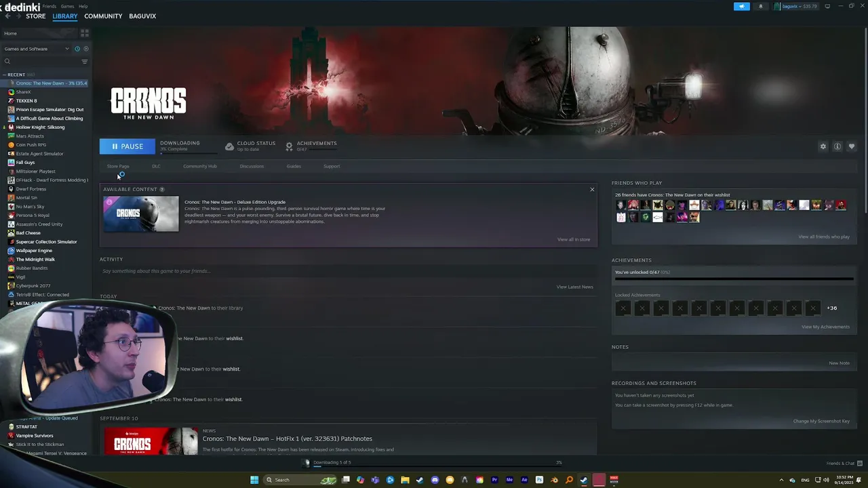Viewport: 868px width, 488px height.
Task: Click the Deluxe Edition Upgrade thumbnail
Action: point(141,214)
